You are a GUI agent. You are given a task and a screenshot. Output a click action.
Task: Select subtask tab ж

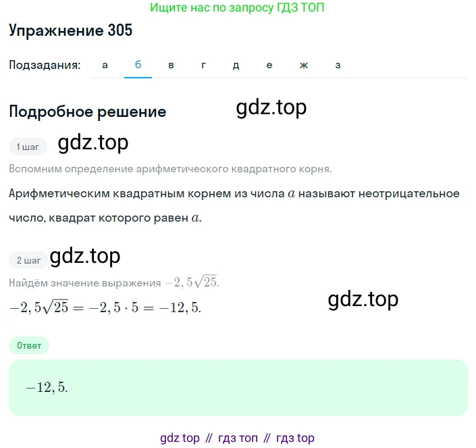click(304, 65)
